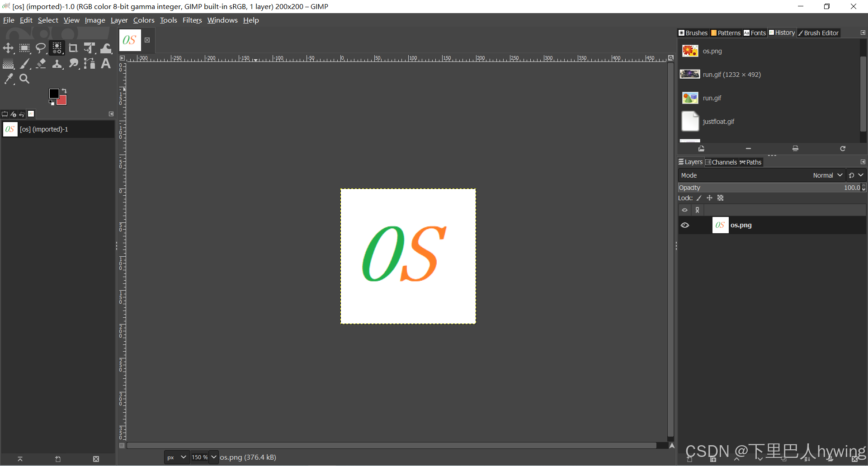Toggle Quick Mask at canvas corner
Image resolution: width=868 pixels, height=466 pixels.
click(122, 446)
